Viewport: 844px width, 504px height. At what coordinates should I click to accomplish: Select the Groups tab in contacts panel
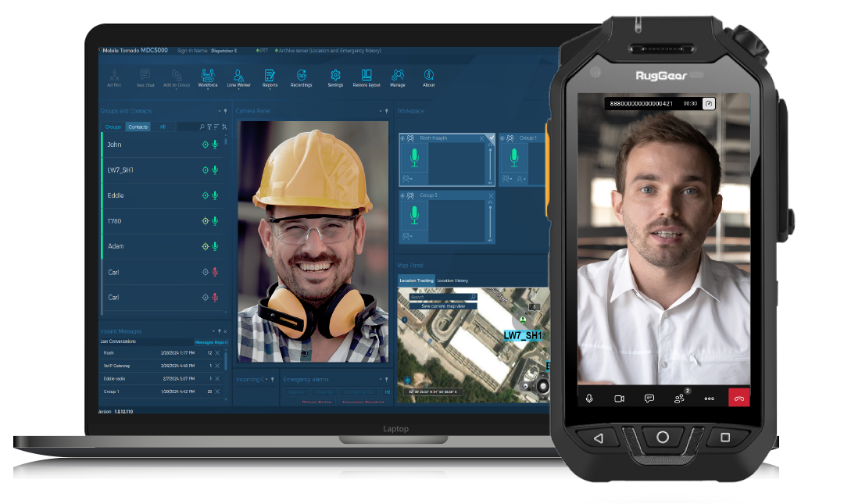click(x=113, y=127)
